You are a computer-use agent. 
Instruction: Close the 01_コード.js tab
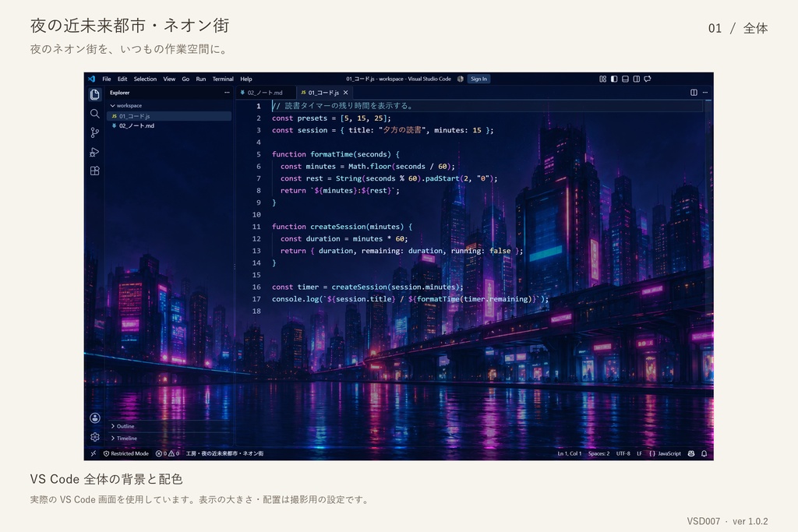point(345,93)
